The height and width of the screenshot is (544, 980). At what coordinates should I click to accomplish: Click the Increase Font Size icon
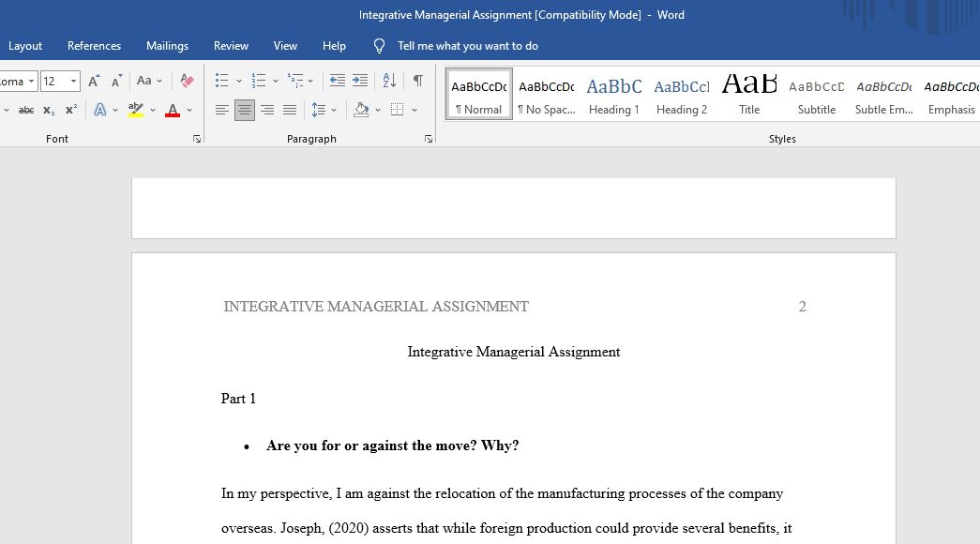point(94,81)
